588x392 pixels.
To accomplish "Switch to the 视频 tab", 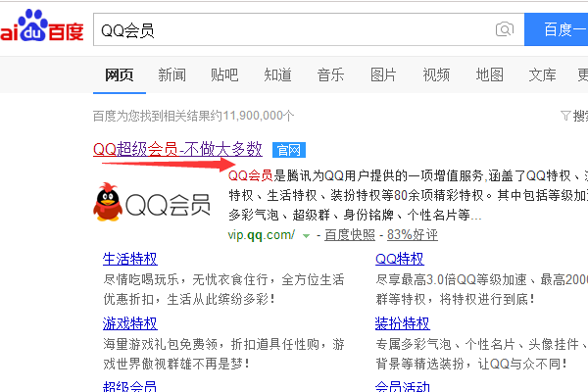I will (436, 74).
